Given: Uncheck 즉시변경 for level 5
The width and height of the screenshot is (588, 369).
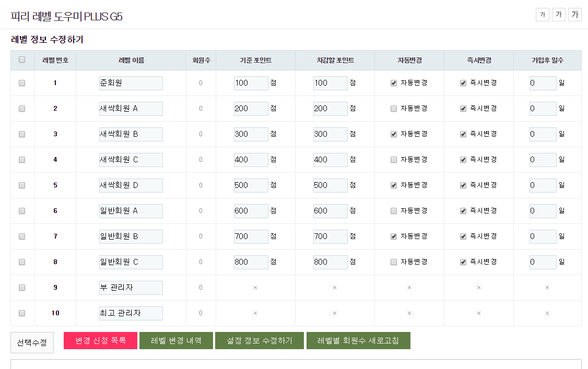Looking at the screenshot, I should [x=463, y=185].
